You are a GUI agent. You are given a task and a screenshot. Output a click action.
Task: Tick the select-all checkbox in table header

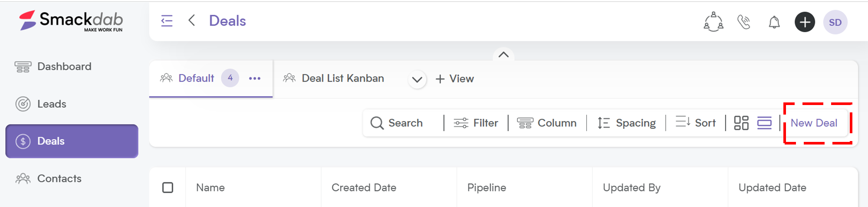[x=168, y=187]
